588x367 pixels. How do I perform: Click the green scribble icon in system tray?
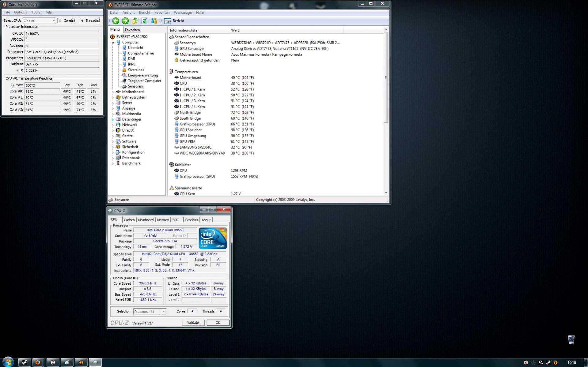coord(533,363)
